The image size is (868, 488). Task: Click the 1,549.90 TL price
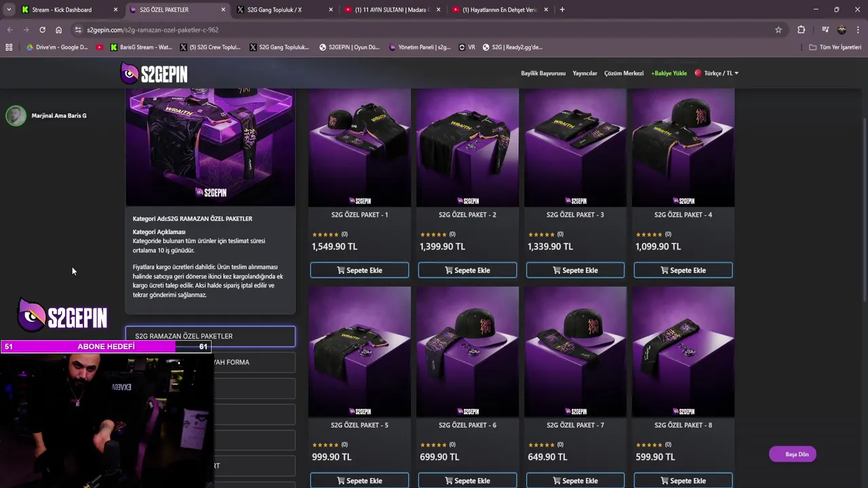[334, 247]
